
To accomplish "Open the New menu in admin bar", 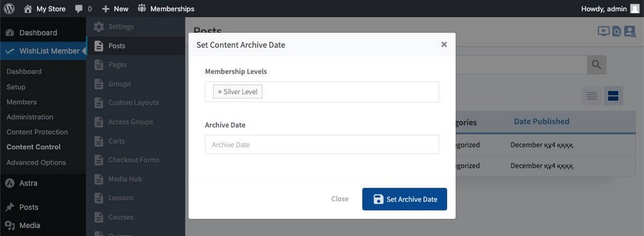I will 115,8.
